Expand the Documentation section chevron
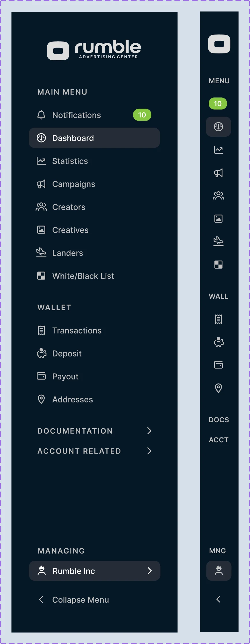The image size is (250, 644). (x=149, y=431)
